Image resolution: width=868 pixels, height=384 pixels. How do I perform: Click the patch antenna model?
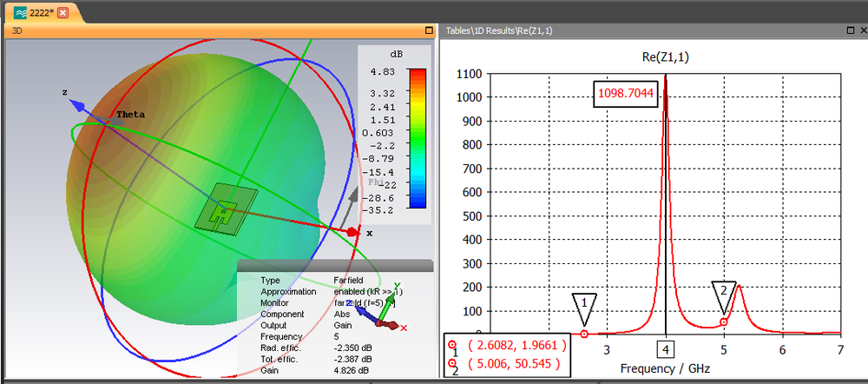coord(227,208)
